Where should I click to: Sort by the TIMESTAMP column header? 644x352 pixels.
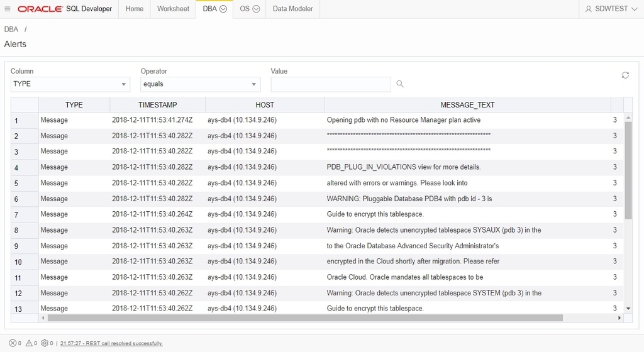(158, 105)
